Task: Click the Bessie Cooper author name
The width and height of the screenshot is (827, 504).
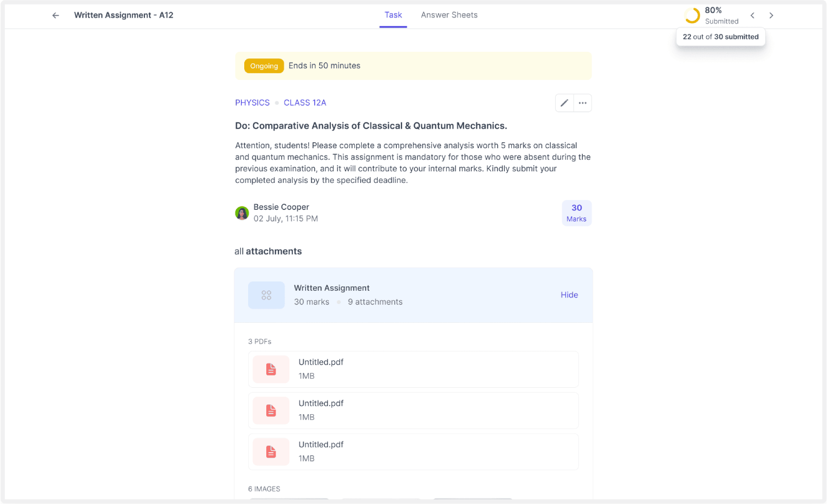Action: coord(281,207)
